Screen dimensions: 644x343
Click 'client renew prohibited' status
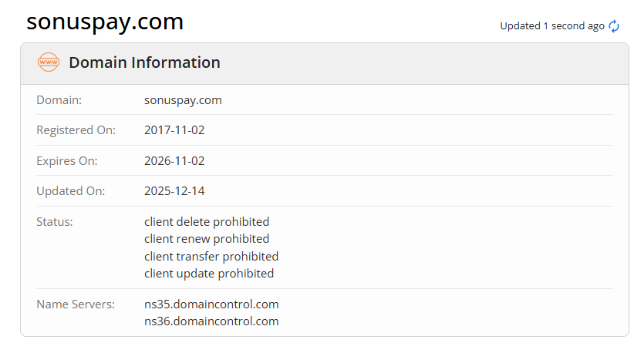pyautogui.click(x=207, y=239)
